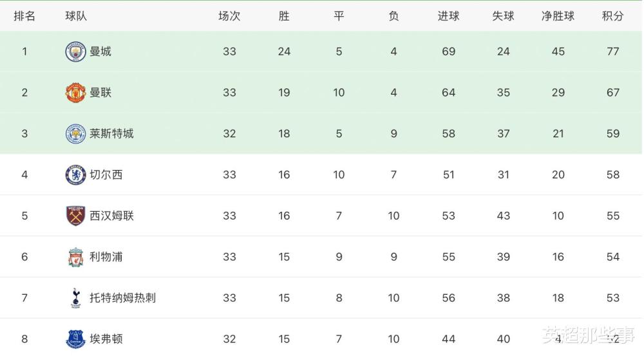Select the 进球 column header
Screen dimensions: 644x356
click(448, 16)
